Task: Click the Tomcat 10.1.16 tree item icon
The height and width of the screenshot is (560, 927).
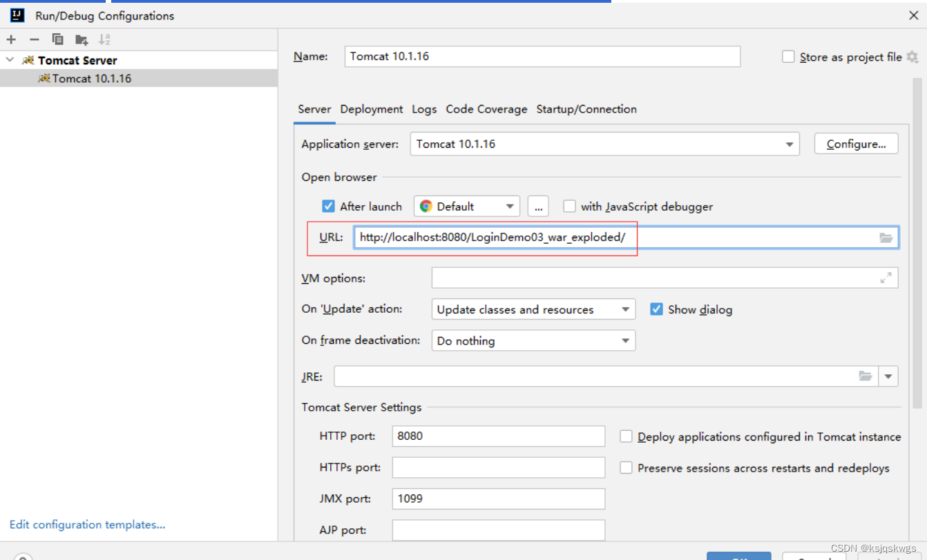Action: tap(44, 78)
